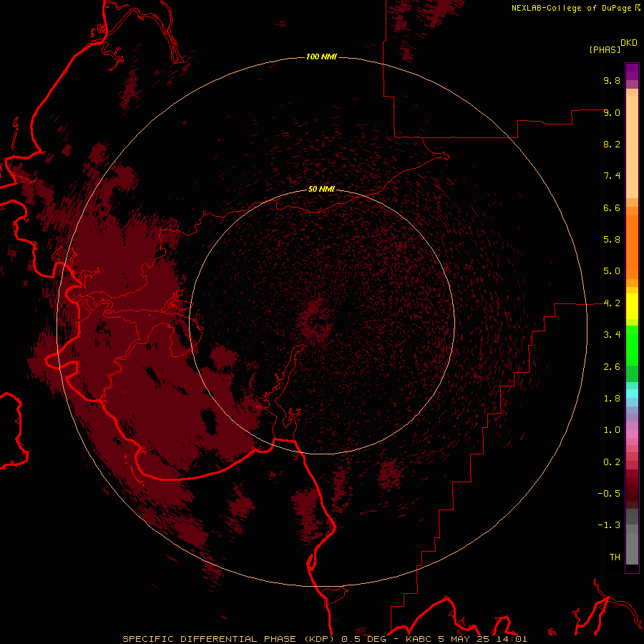The width and height of the screenshot is (644, 644).
Task: Click the 5.0 value on color scale
Action: tap(612, 271)
